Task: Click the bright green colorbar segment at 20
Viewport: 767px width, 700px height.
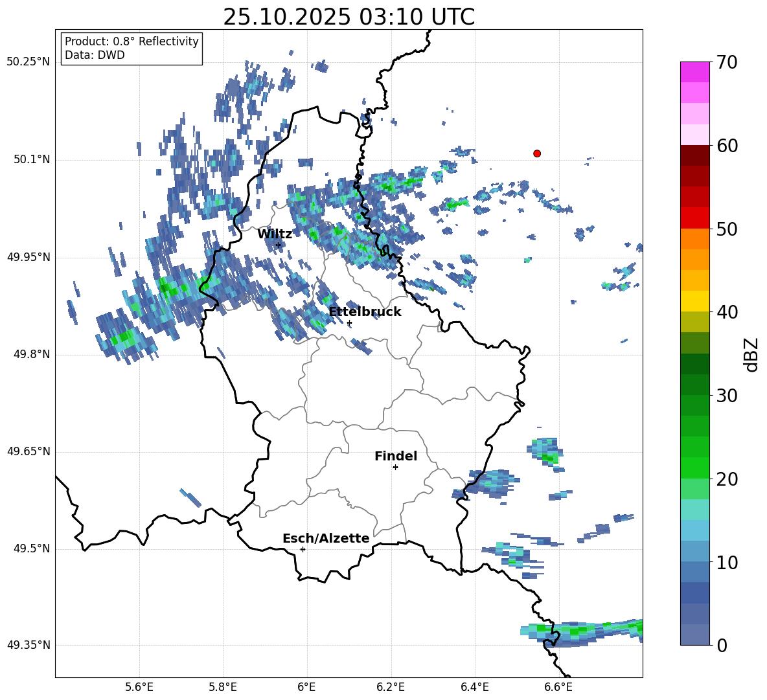Action: (x=694, y=468)
